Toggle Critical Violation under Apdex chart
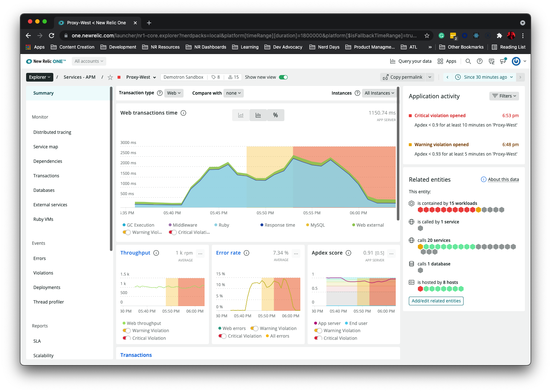Image resolution: width=551 pixels, height=392 pixels. [x=318, y=338]
